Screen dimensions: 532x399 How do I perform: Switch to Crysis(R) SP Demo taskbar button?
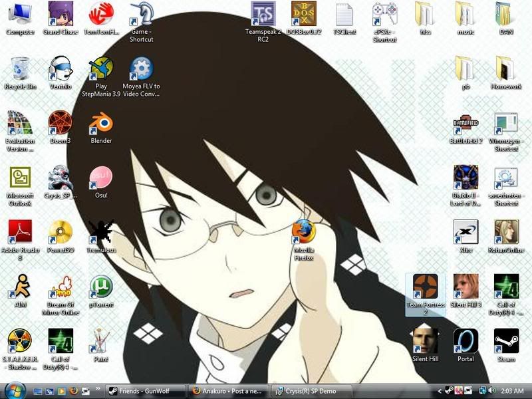click(312, 391)
